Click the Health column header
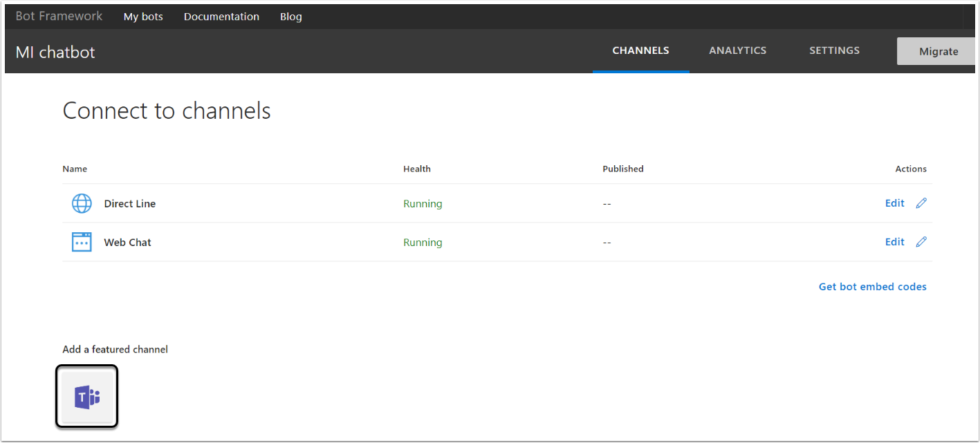The width and height of the screenshot is (980, 443). pyautogui.click(x=417, y=169)
